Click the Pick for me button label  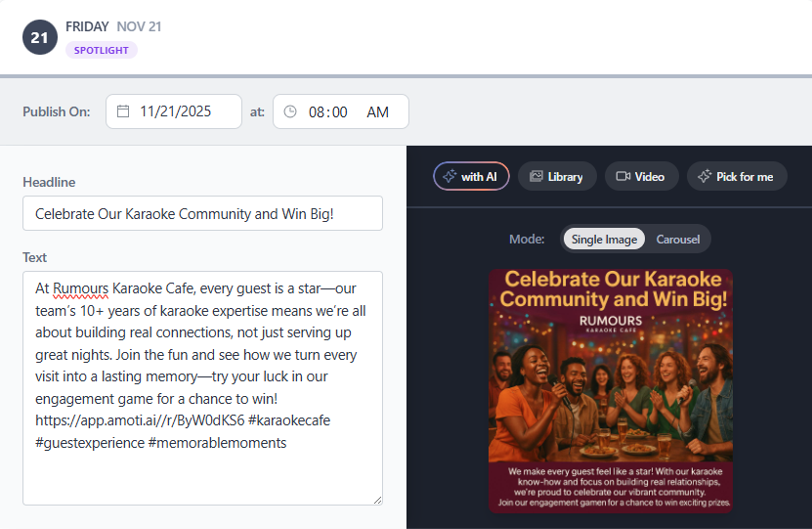tap(745, 177)
